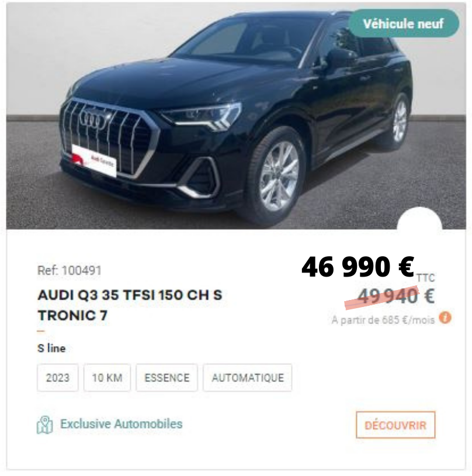The width and height of the screenshot is (472, 476).
Task: Click the AUDI Q3 35 TFSI title
Action: [130, 305]
